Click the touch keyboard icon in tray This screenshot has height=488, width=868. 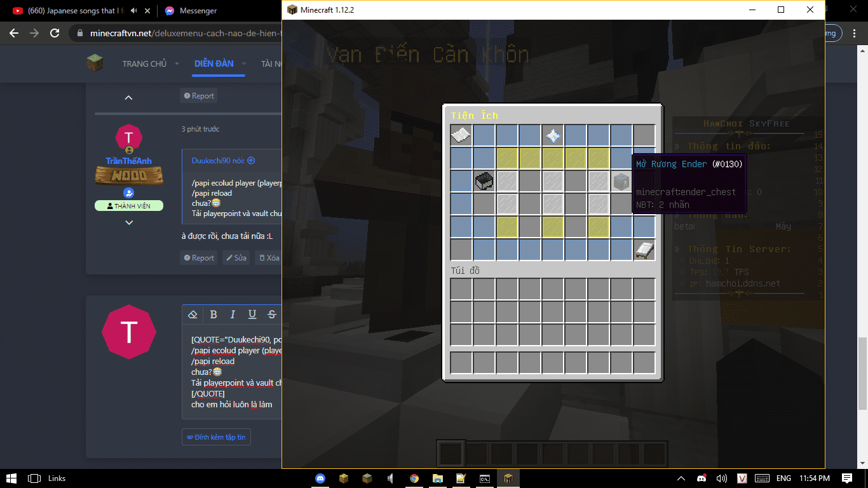(763, 478)
